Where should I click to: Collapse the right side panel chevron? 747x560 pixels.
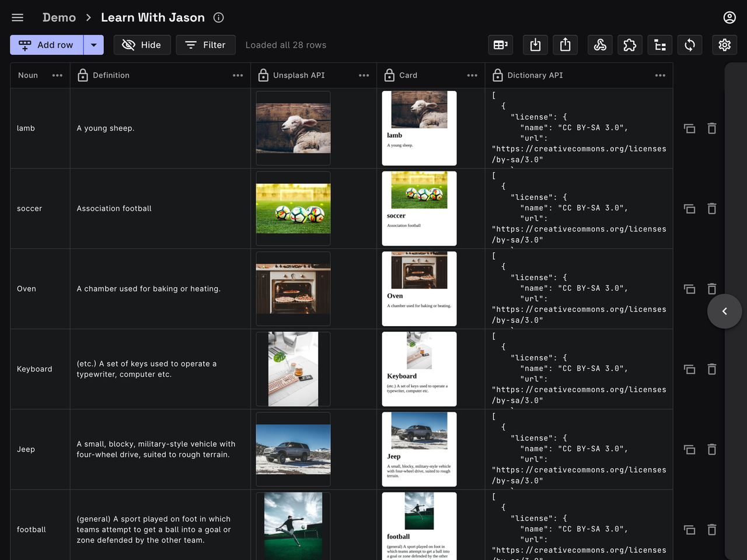(724, 311)
